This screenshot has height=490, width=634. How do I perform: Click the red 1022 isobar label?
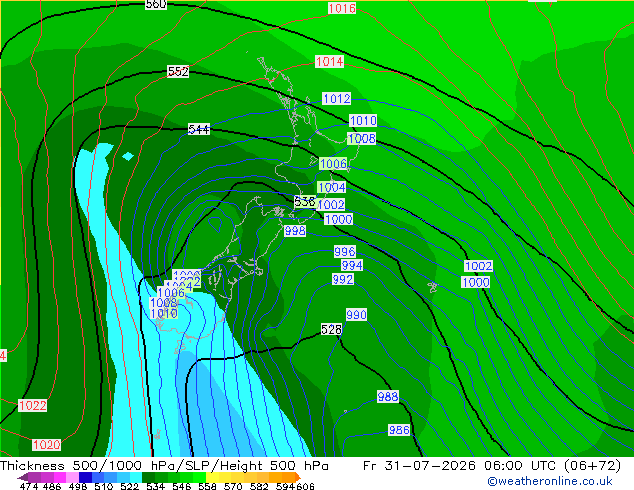point(33,406)
